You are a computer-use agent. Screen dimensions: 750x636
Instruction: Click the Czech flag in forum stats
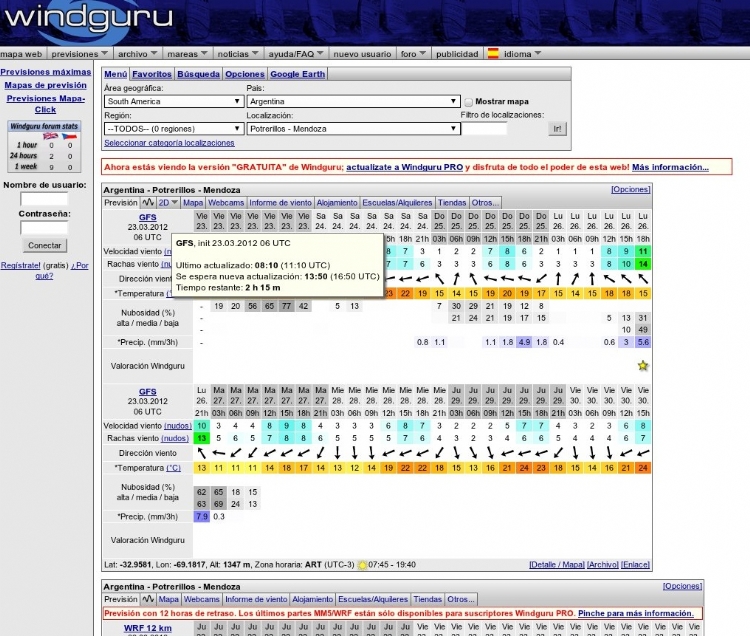[x=69, y=136]
